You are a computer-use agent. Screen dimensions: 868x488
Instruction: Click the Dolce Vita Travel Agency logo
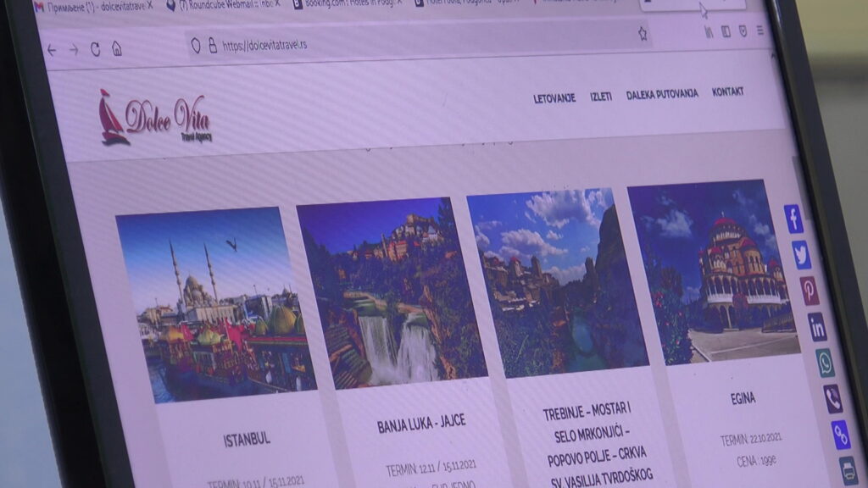pos(155,119)
